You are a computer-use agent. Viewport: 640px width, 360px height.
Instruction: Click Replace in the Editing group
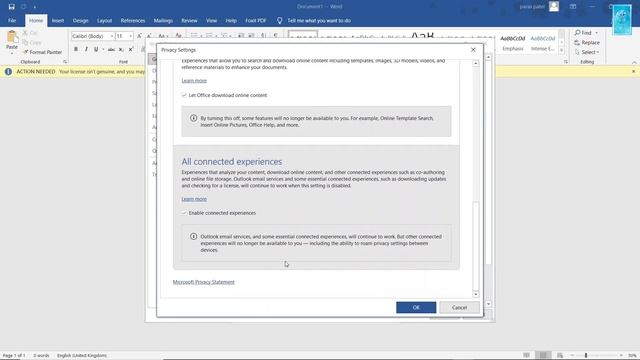[587, 42]
